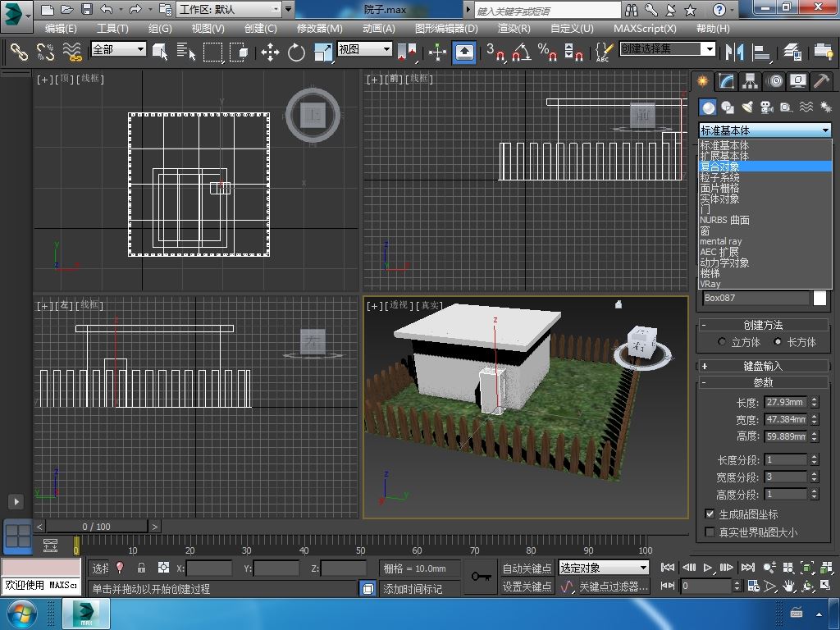Activate the Select and Move tool
The width and height of the screenshot is (840, 630).
pos(270,52)
